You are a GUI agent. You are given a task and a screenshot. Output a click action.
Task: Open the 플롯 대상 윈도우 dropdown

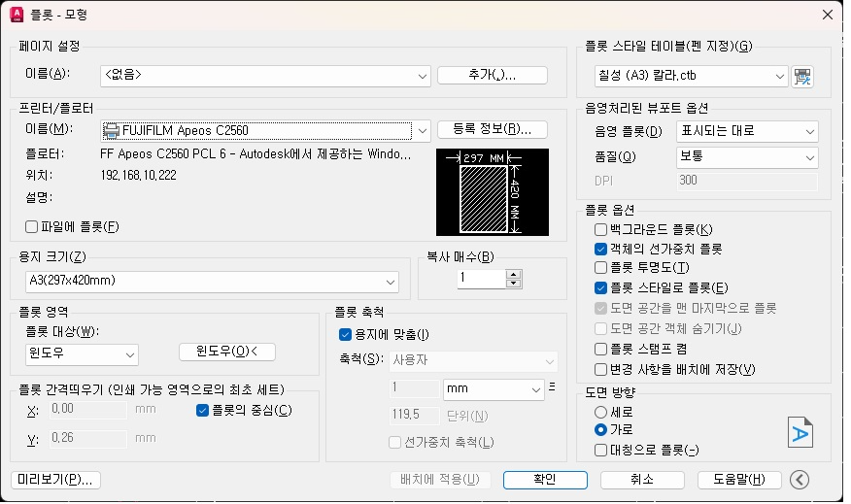(x=82, y=354)
